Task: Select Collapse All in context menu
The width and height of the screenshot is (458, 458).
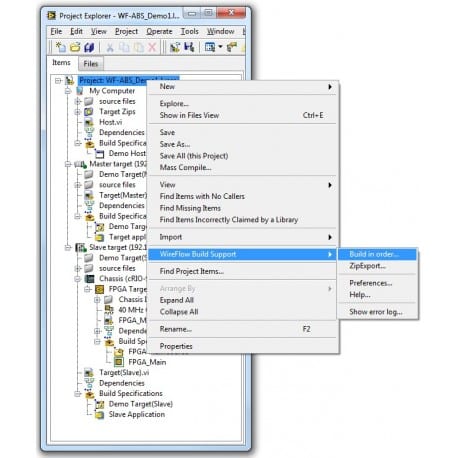Action: (x=242, y=312)
